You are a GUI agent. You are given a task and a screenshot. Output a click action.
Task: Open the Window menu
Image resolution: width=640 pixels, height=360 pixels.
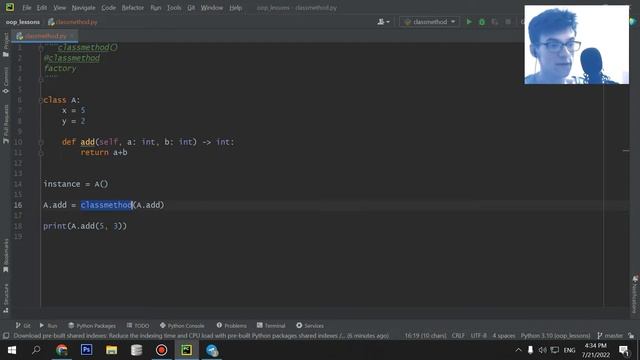(x=211, y=7)
